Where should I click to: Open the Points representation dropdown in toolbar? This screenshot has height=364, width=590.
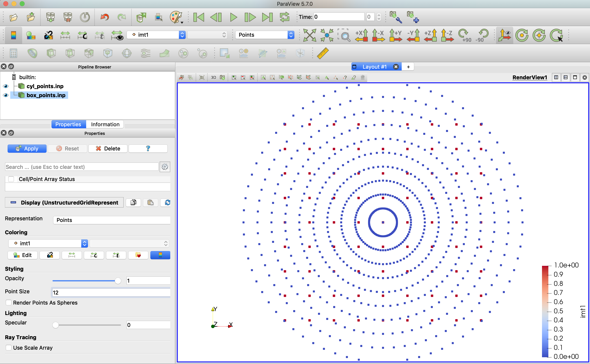click(x=264, y=35)
